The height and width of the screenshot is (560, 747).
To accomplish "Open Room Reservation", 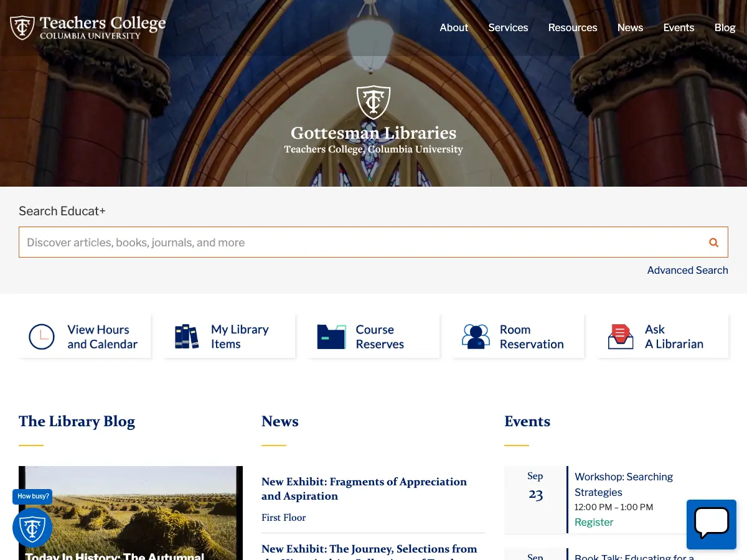I will 518,337.
